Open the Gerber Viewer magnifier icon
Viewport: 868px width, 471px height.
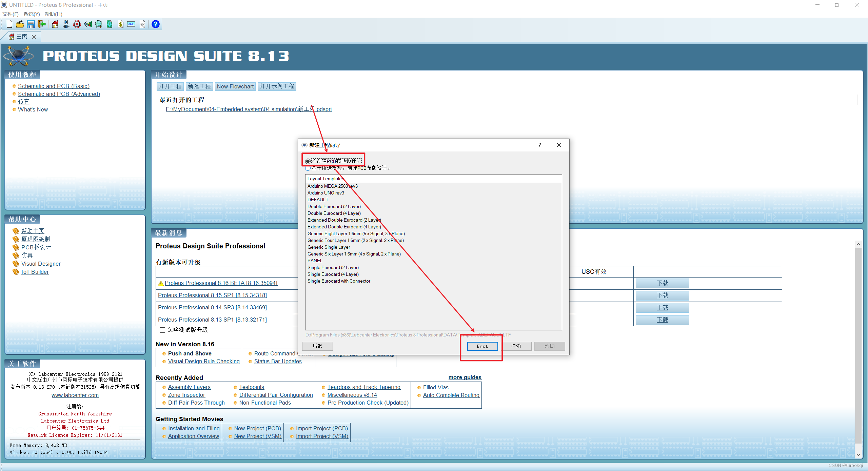99,24
